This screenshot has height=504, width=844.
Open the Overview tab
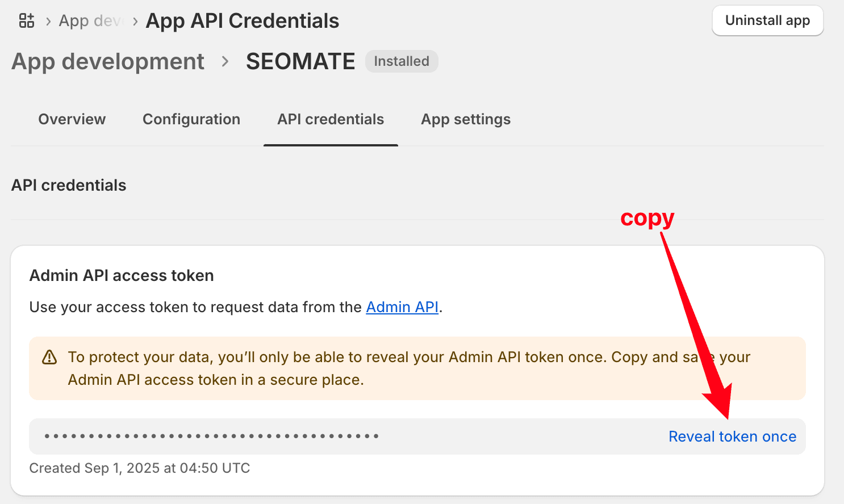[72, 119]
